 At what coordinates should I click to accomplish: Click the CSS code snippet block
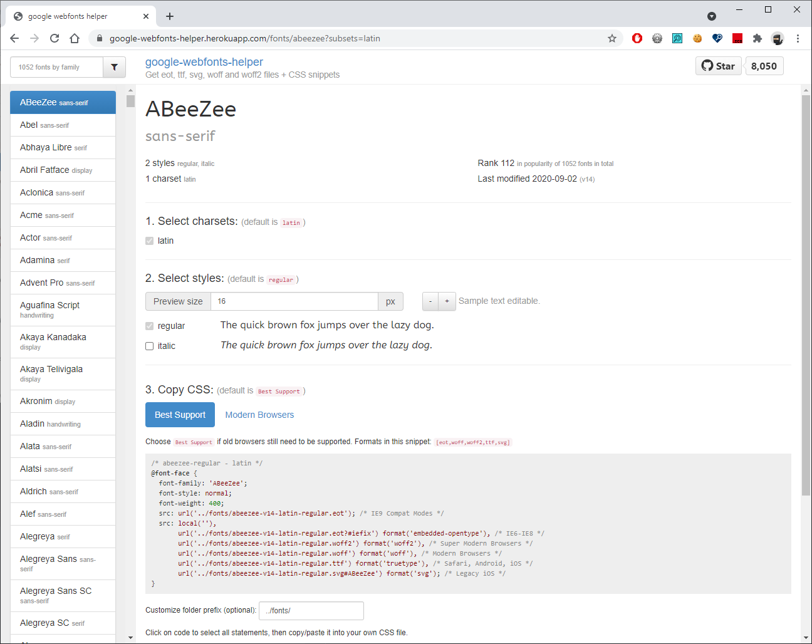click(468, 524)
